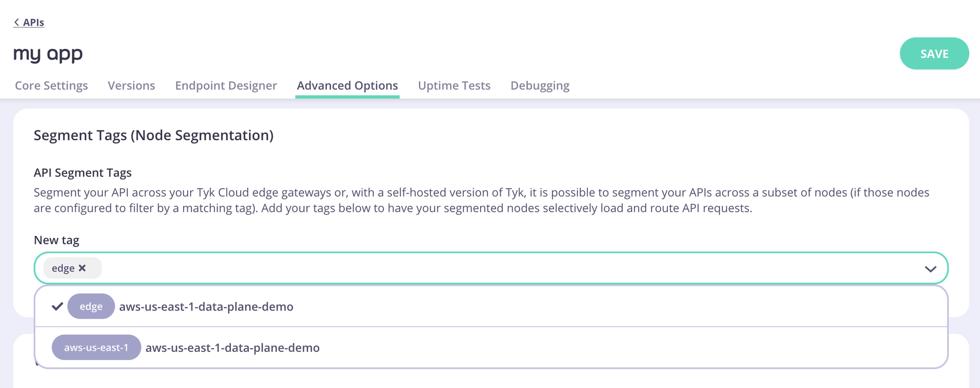Viewport: 980px width, 388px height.
Task: Remove the edge tag using its X icon
Action: 82,268
